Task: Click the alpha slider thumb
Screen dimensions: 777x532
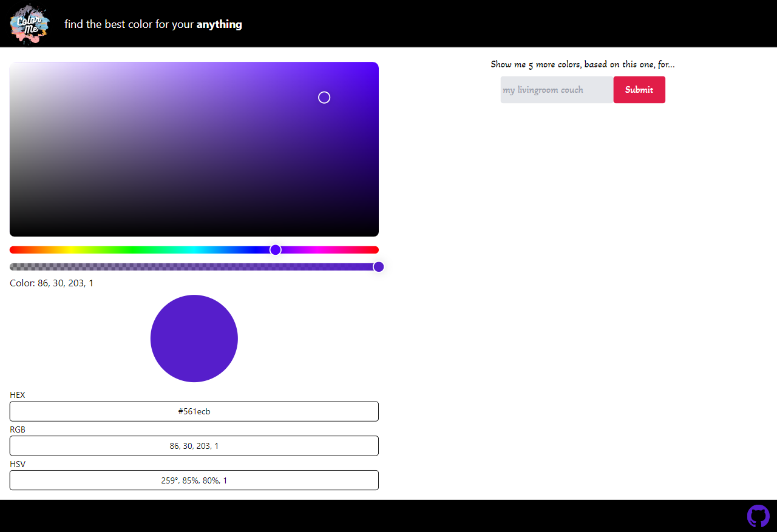Action: (379, 267)
